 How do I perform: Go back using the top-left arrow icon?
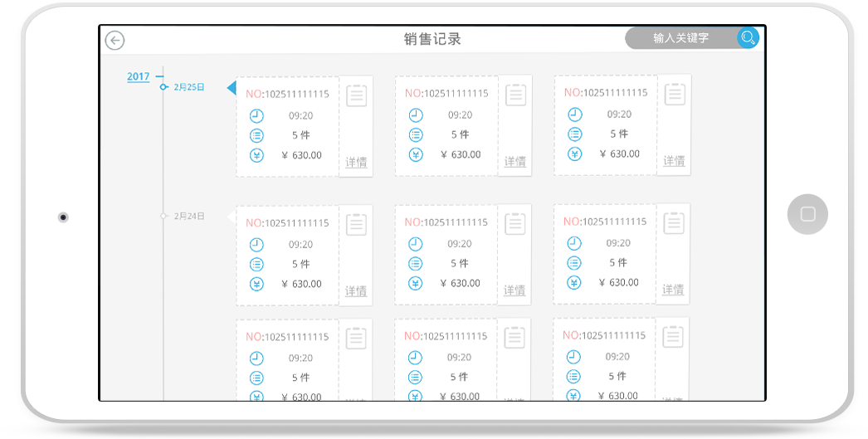tap(115, 41)
